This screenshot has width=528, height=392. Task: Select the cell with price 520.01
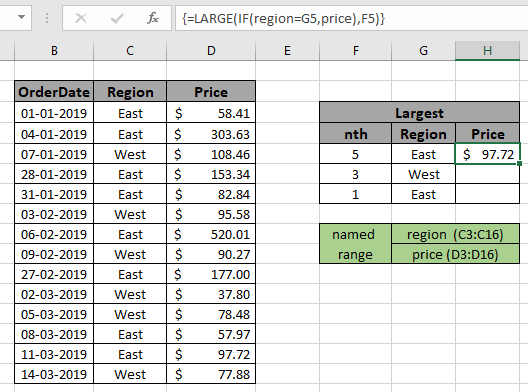[211, 234]
